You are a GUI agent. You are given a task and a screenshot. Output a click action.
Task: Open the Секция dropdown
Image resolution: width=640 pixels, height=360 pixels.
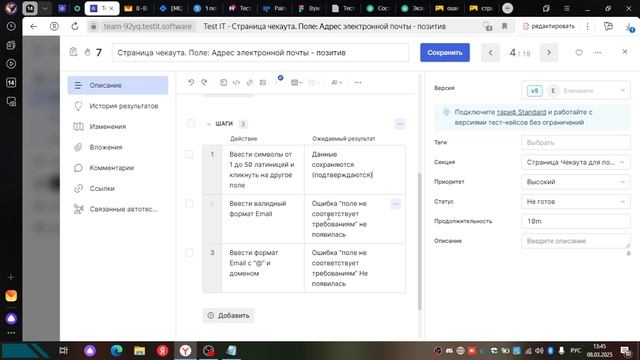(576, 162)
